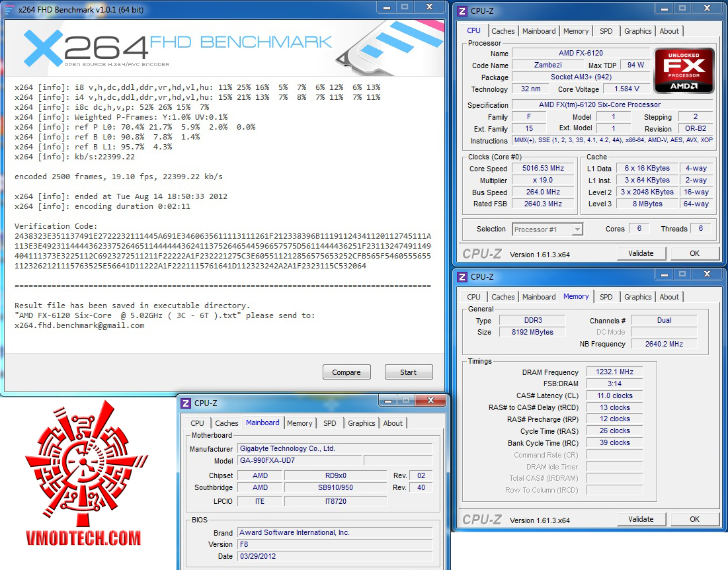Switch to SPD tab in Memory CPU-Z window

tap(606, 297)
